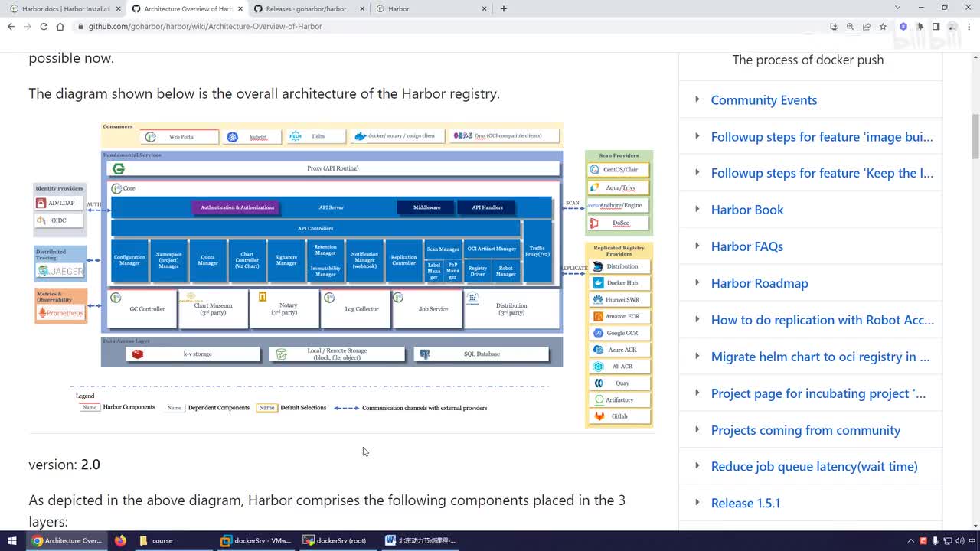This screenshot has height=551, width=980.
Task: Select the Architecture Overview of Harbor tab
Action: pyautogui.click(x=187, y=8)
